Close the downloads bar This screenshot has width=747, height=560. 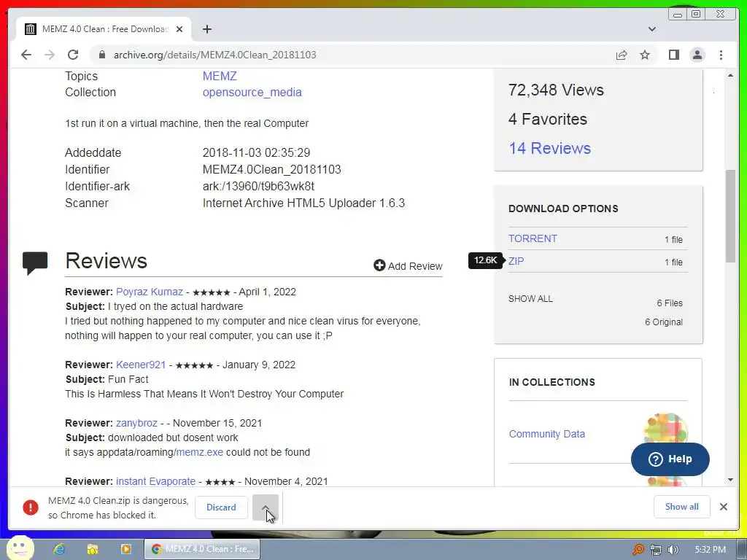tap(724, 507)
